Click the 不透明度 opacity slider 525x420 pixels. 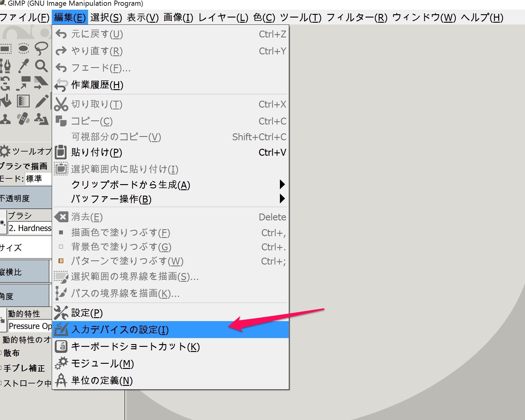(x=26, y=198)
